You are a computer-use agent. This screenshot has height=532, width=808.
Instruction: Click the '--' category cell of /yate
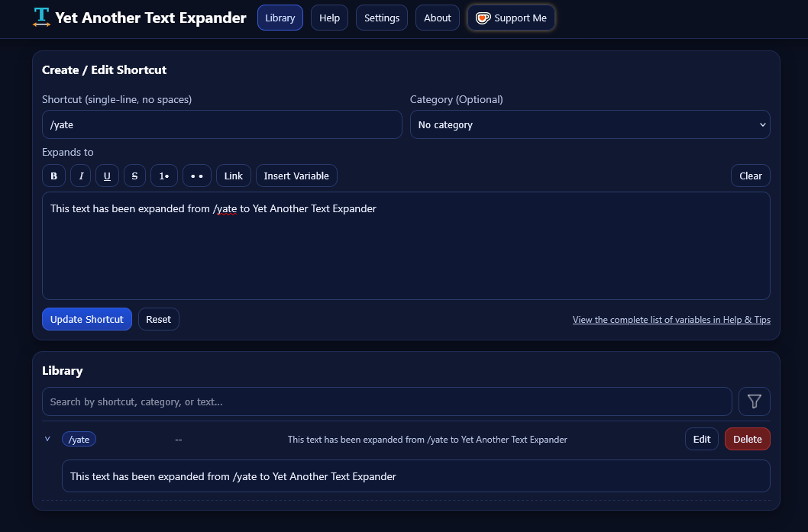178,440
